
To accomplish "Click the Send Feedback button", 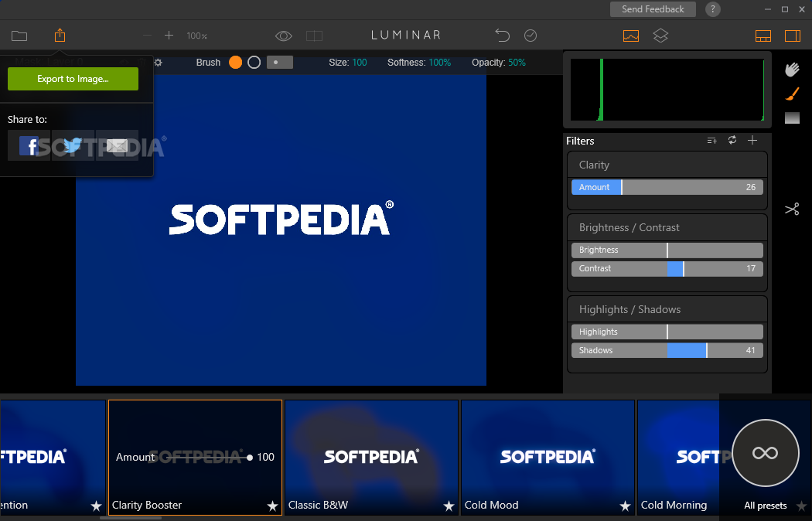I will tap(653, 9).
